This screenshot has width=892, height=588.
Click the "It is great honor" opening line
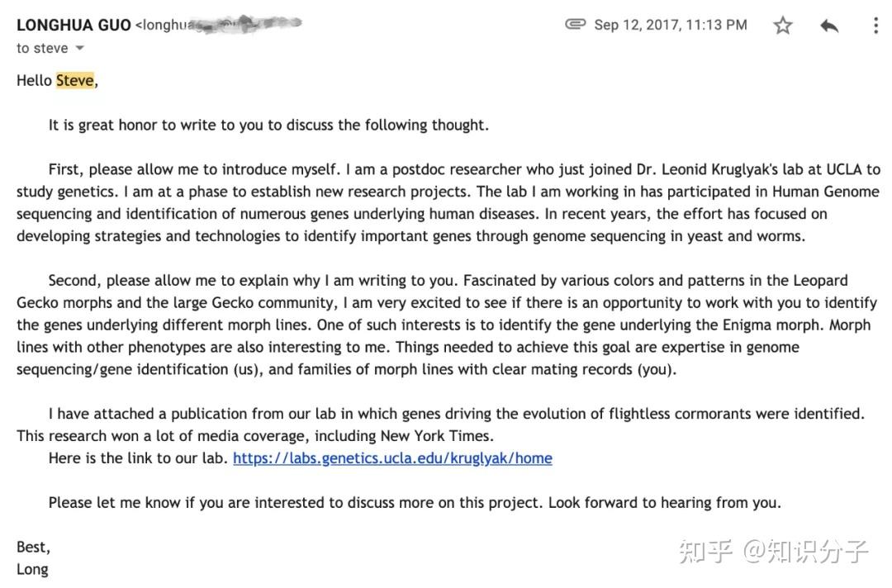[x=268, y=126]
